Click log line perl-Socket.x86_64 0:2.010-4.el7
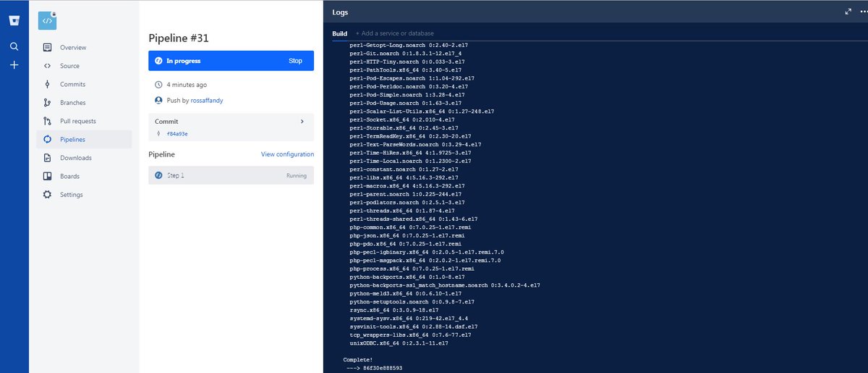This screenshot has width=868, height=373. pos(402,120)
